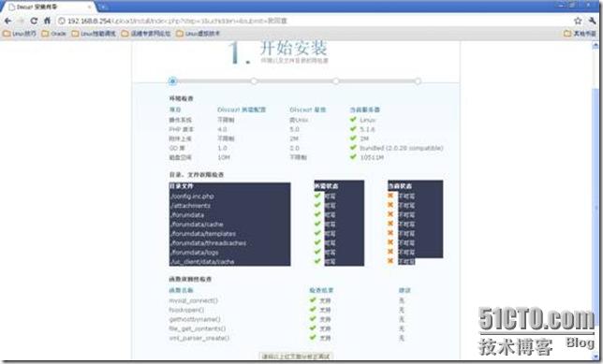
Task: Click the fourth install progress step marker
Action: click(418, 81)
